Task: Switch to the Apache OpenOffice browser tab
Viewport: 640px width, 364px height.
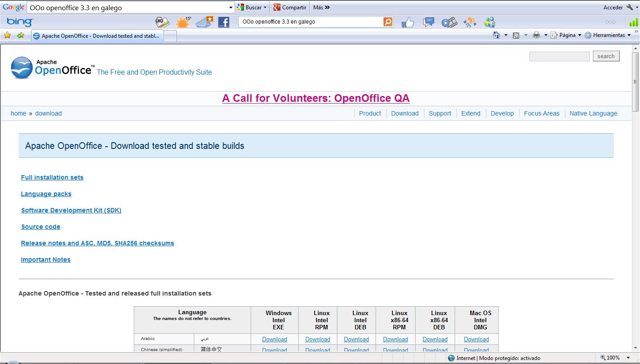Action: [98, 36]
